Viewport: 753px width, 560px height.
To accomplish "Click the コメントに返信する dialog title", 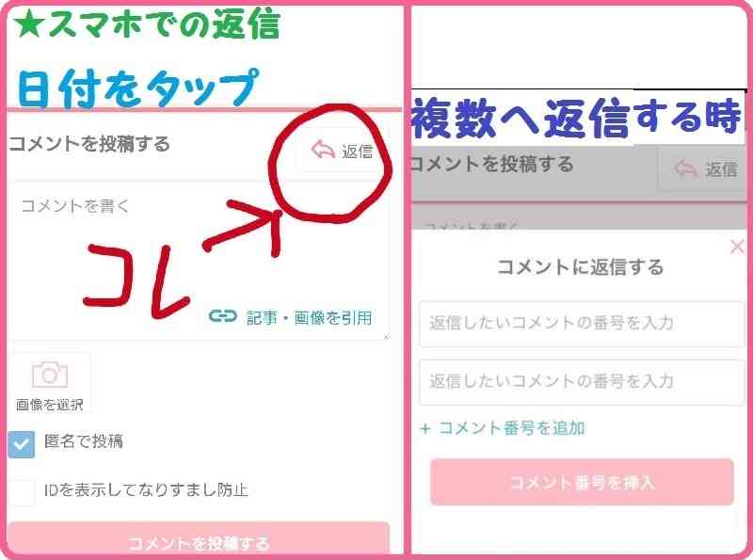I will coord(580,266).
